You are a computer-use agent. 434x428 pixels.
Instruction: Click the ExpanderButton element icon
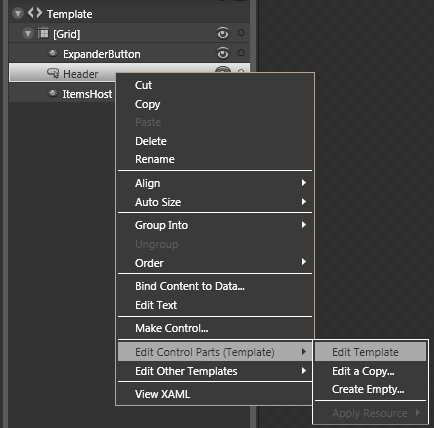53,53
